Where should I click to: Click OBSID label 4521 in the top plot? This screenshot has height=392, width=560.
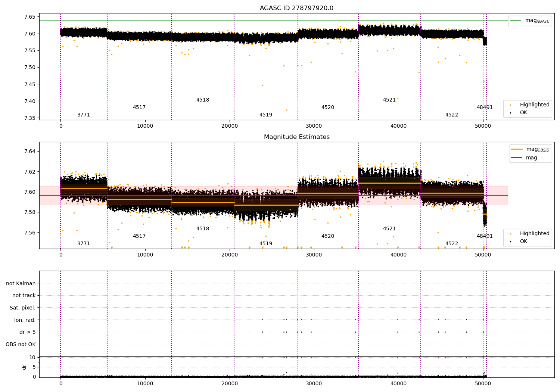(x=389, y=100)
